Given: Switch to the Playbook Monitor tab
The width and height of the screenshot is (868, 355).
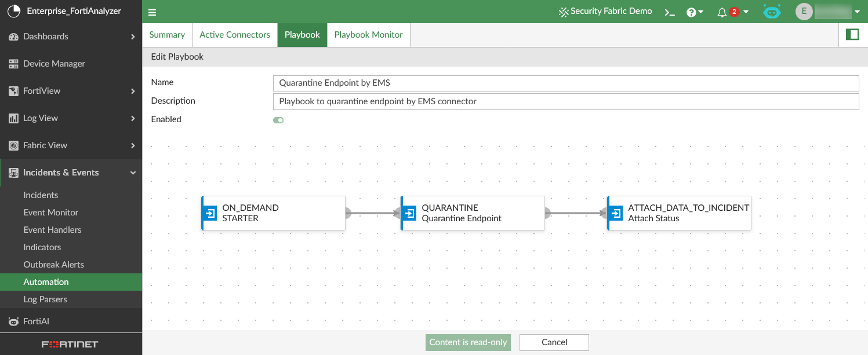Looking at the screenshot, I should (369, 35).
